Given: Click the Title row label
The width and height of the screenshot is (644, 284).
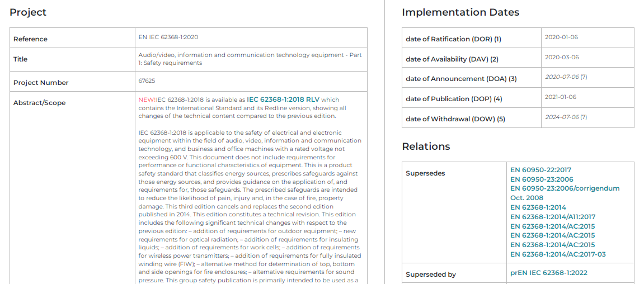Looking at the screenshot, I should click(21, 59).
